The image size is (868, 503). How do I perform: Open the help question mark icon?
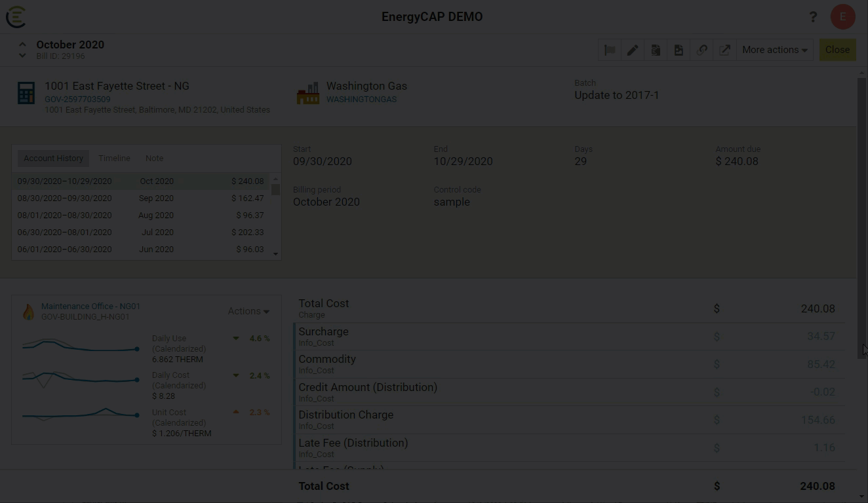pyautogui.click(x=813, y=17)
